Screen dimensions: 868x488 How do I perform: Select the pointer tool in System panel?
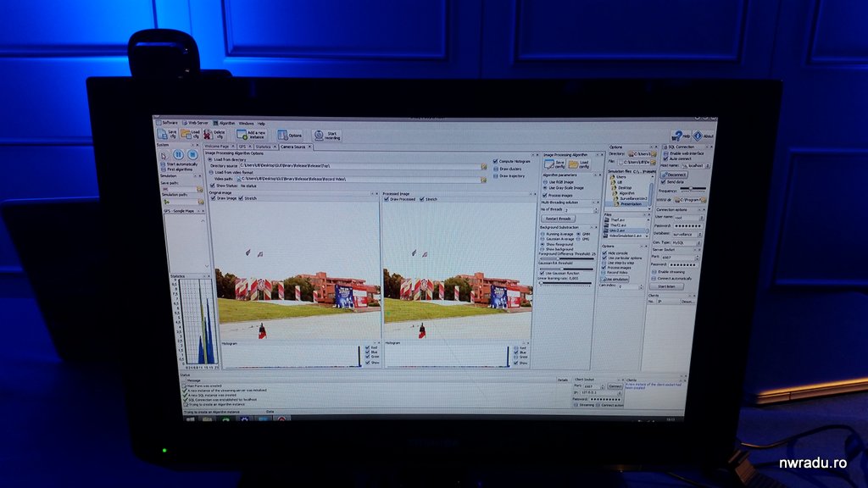(164, 156)
